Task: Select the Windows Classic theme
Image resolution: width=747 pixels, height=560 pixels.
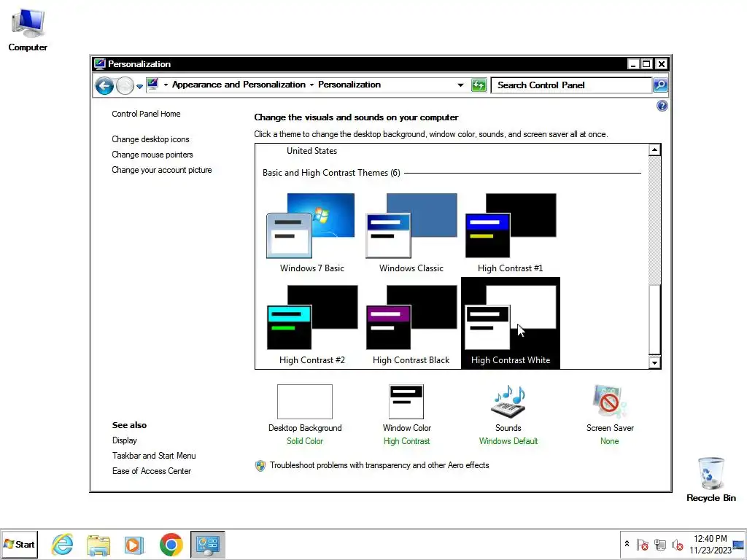Action: pyautogui.click(x=411, y=233)
